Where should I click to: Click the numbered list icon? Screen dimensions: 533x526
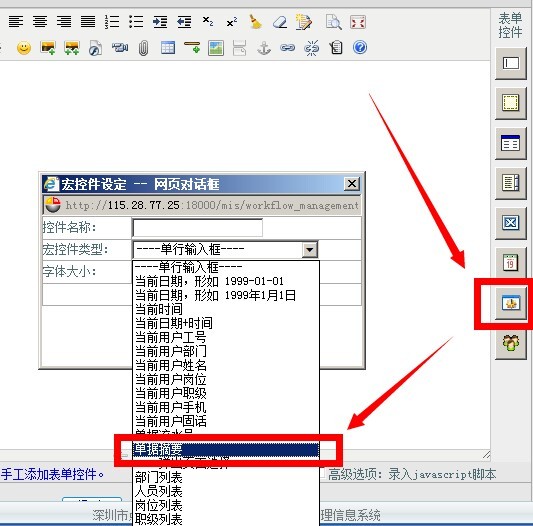(x=112, y=22)
